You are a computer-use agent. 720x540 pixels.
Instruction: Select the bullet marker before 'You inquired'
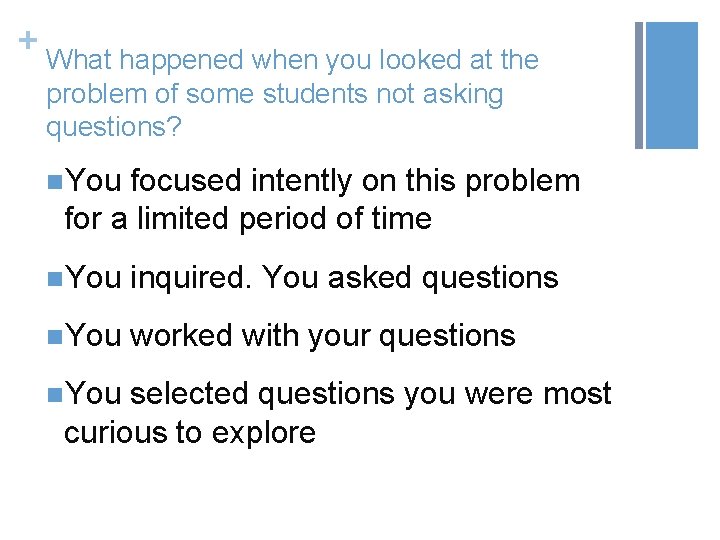coord(53,278)
